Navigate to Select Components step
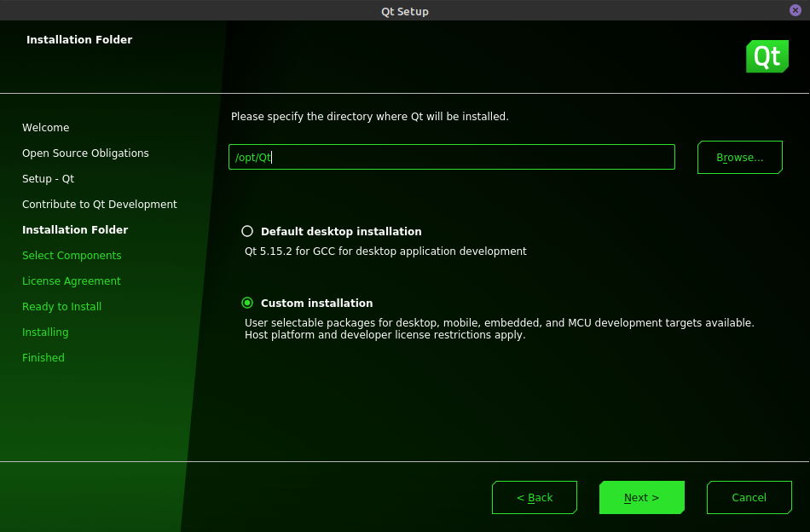The image size is (810, 532). coord(72,256)
